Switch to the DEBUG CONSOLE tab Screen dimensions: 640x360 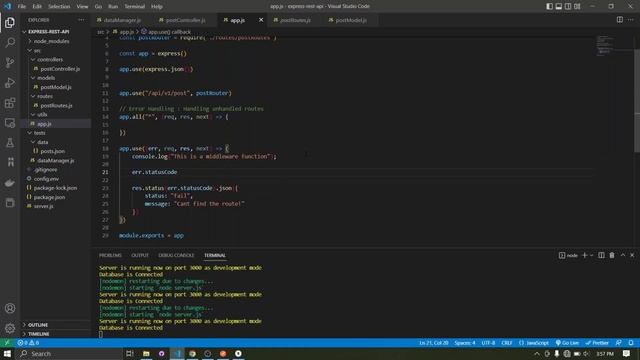point(176,255)
